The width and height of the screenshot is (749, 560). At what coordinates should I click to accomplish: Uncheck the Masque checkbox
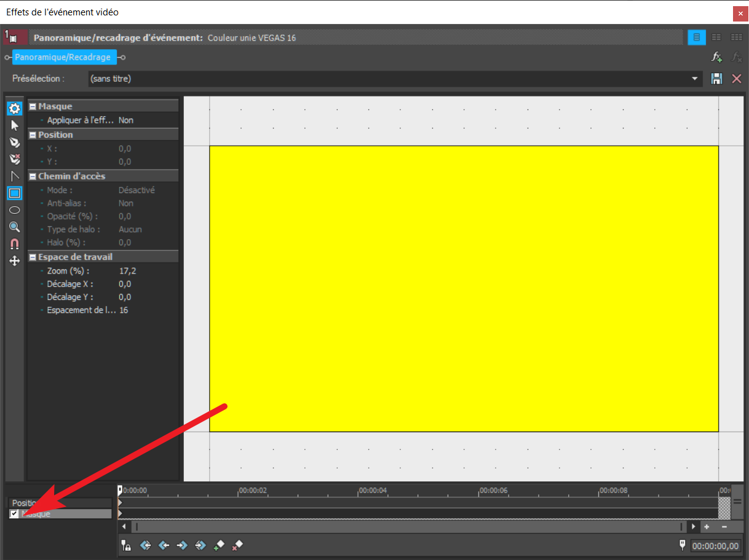(15, 514)
